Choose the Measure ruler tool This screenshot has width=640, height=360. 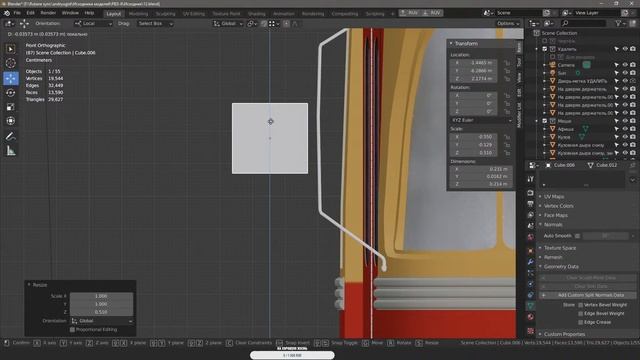(x=11, y=151)
